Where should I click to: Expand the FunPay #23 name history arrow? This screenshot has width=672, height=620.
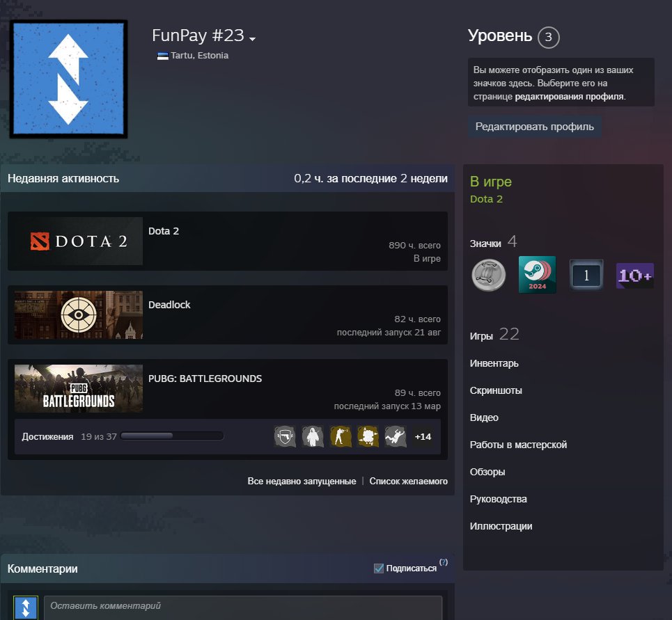click(252, 39)
